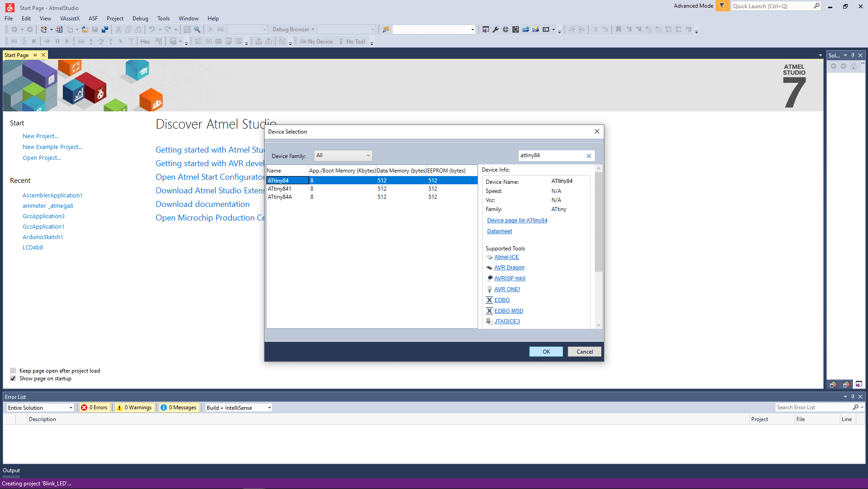Click the Save All toolbar icon

105,29
